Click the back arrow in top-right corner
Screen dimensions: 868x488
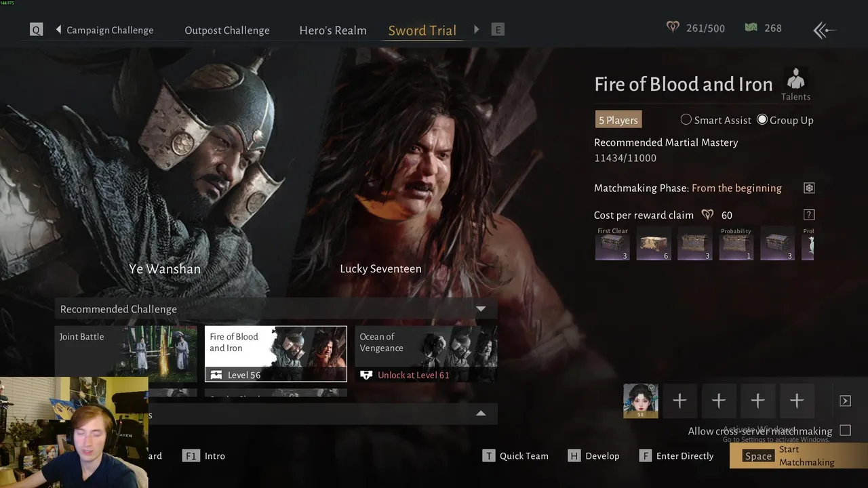pos(825,30)
